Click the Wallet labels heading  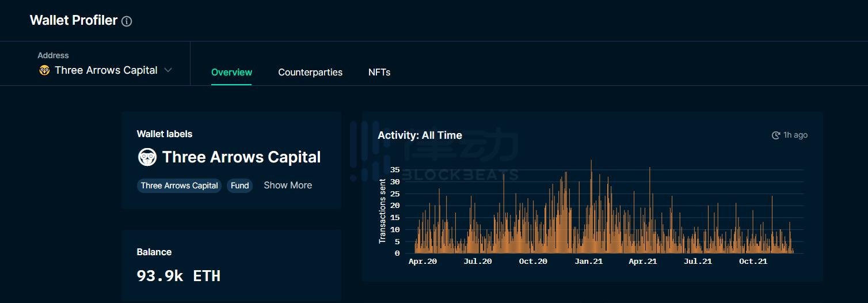pyautogui.click(x=165, y=134)
